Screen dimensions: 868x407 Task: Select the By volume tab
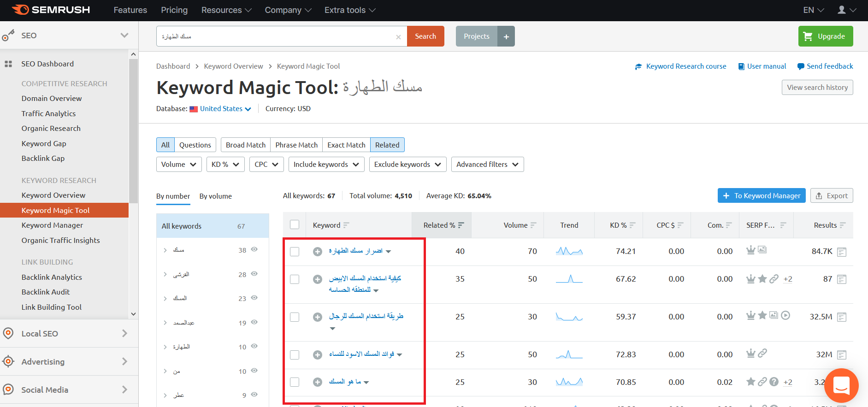pos(215,196)
